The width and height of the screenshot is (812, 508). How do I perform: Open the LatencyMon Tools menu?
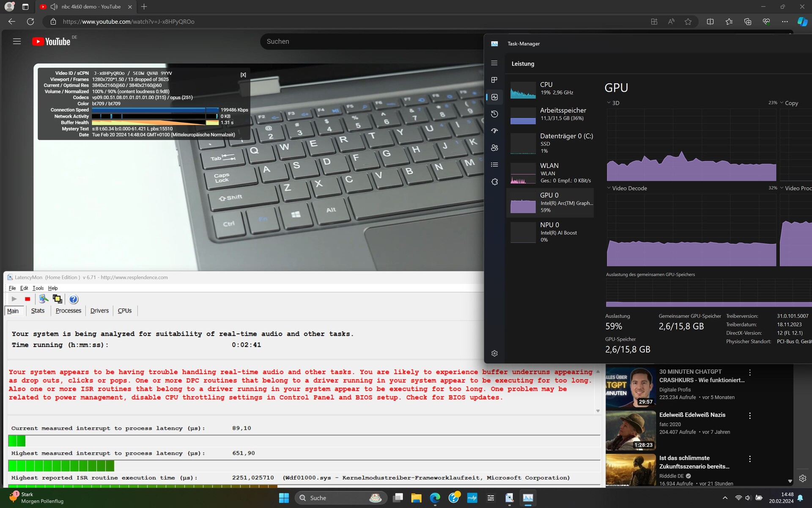[38, 288]
